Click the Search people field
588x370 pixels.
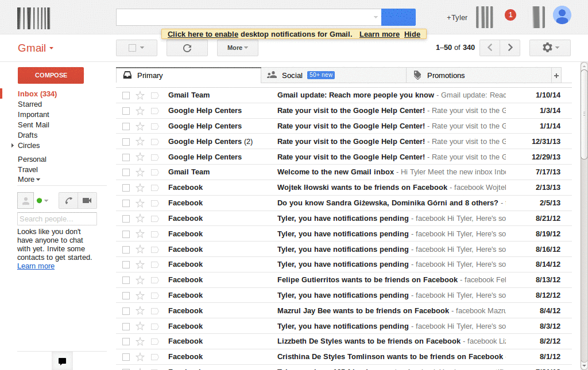pos(57,219)
